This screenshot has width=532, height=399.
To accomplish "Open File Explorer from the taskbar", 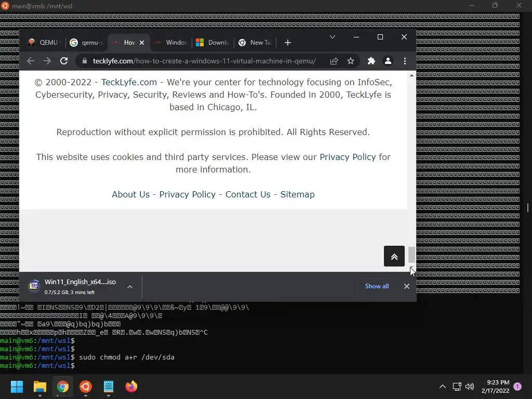I will point(39,387).
